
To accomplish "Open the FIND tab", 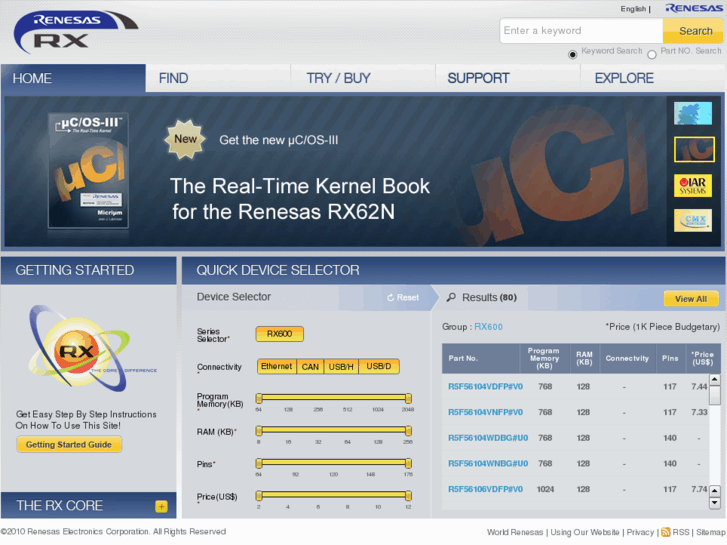I will [x=218, y=78].
